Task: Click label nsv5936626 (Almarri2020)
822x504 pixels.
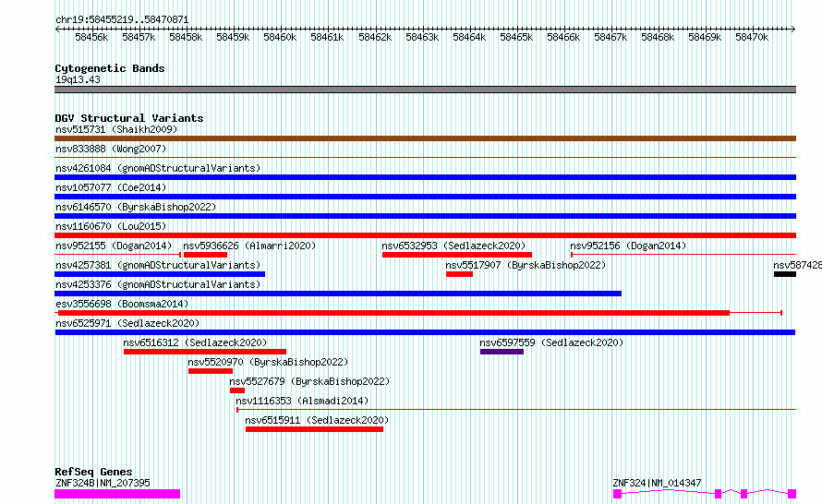Action: 249,246
